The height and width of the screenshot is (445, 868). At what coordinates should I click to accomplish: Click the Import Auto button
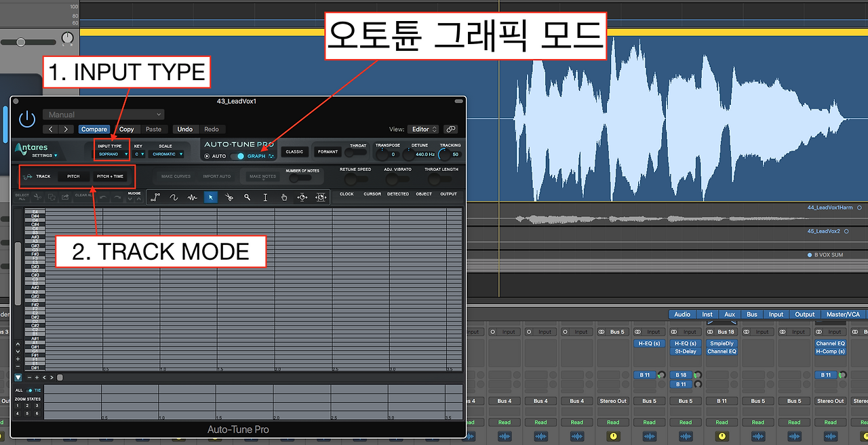pos(217,176)
